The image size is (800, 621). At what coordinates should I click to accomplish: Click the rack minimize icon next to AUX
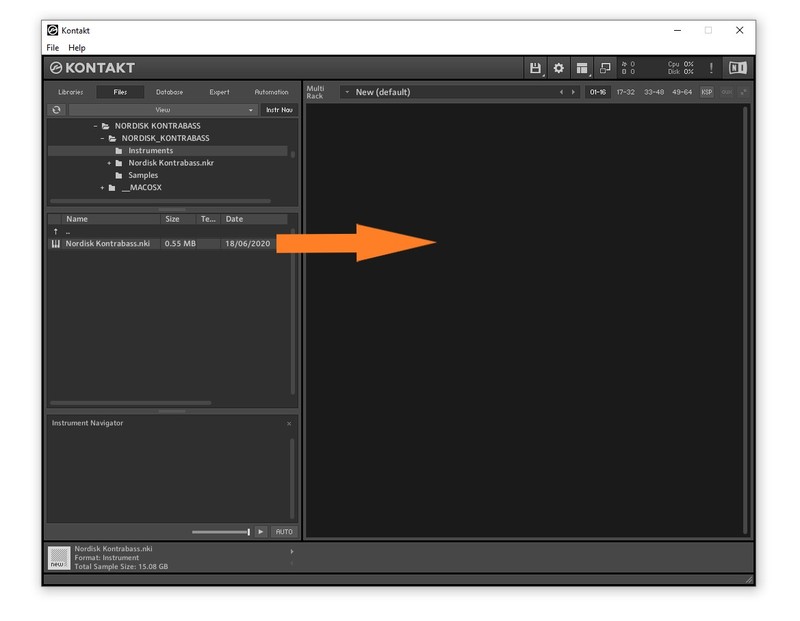743,92
